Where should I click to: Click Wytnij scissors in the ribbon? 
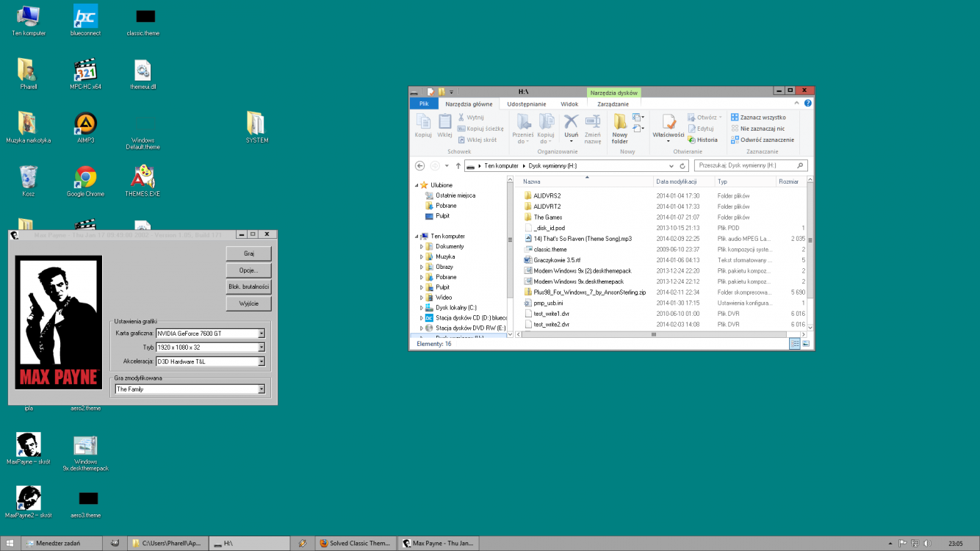click(470, 118)
